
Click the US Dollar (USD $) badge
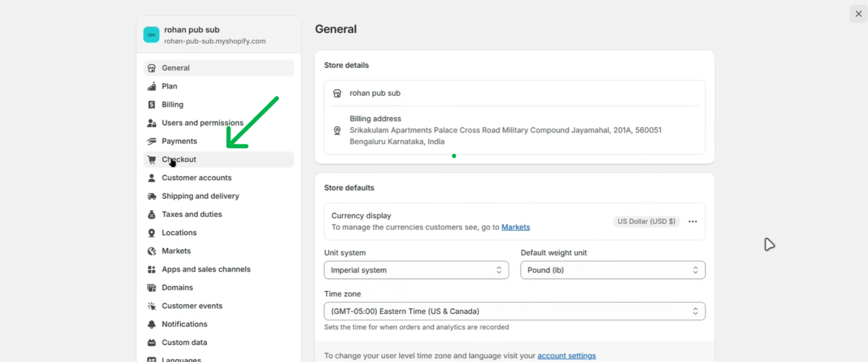pyautogui.click(x=646, y=221)
